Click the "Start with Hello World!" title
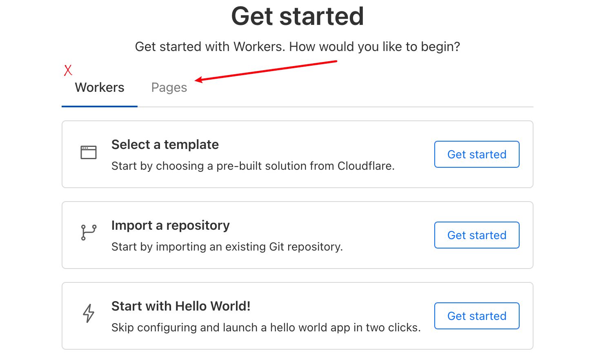Viewport: 609px width, 364px height. point(181,306)
